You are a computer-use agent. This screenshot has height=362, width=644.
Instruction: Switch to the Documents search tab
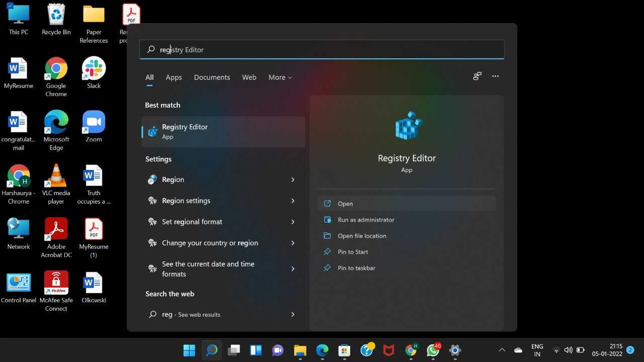(212, 77)
